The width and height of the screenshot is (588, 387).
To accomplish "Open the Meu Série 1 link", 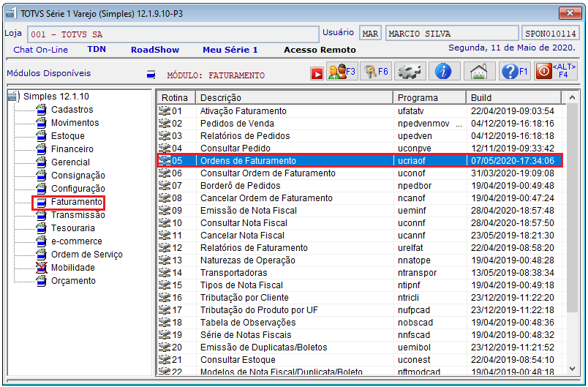I will 230,50.
